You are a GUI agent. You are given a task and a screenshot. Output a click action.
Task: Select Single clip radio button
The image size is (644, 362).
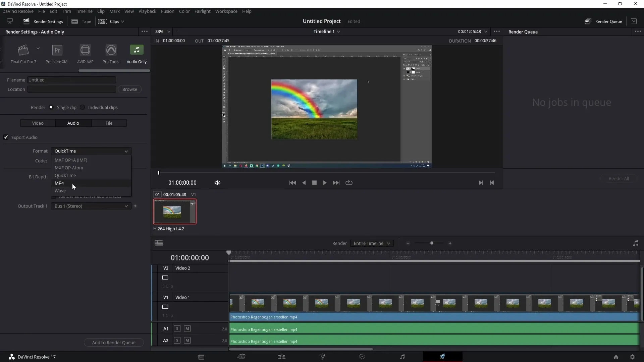click(51, 107)
